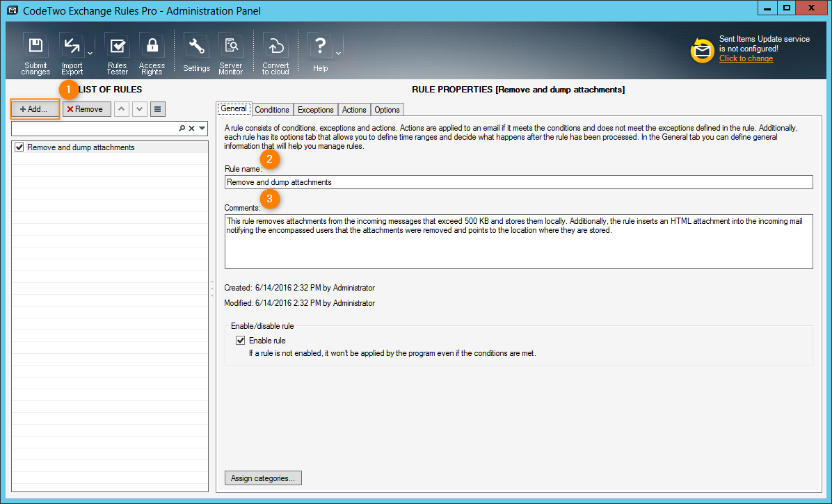Viewport: 832px width, 504px height.
Task: Click the Rule name input field
Action: [x=518, y=181]
